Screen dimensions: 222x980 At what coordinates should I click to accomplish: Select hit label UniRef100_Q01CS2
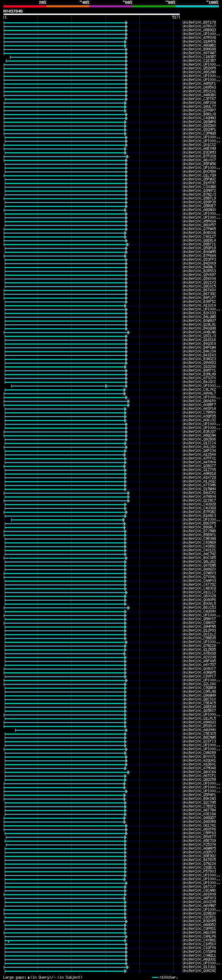click(x=199, y=145)
